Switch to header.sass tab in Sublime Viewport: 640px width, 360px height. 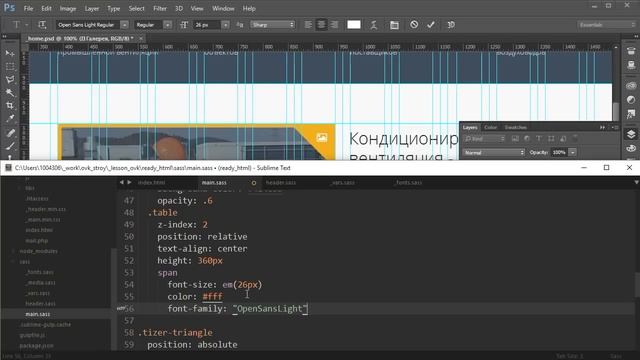click(x=281, y=182)
